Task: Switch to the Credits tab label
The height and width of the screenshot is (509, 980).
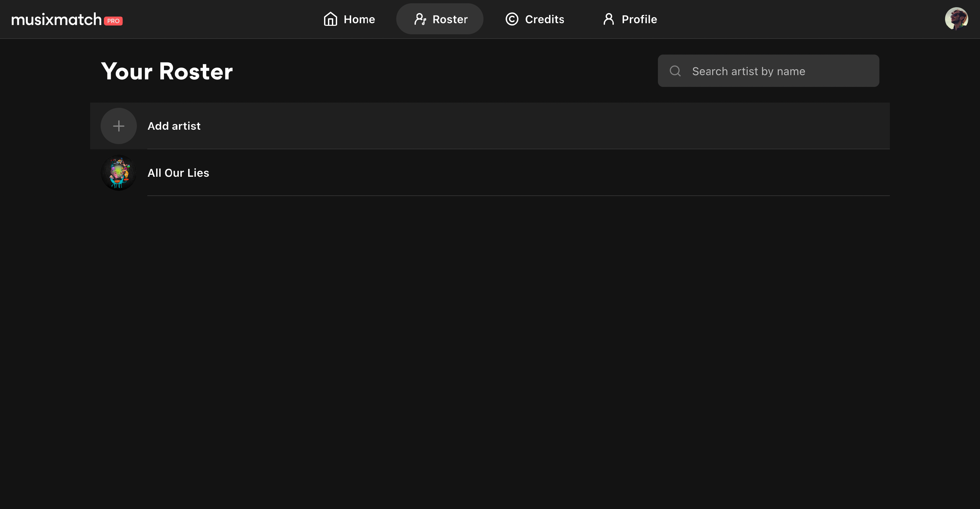Action: pyautogui.click(x=545, y=19)
